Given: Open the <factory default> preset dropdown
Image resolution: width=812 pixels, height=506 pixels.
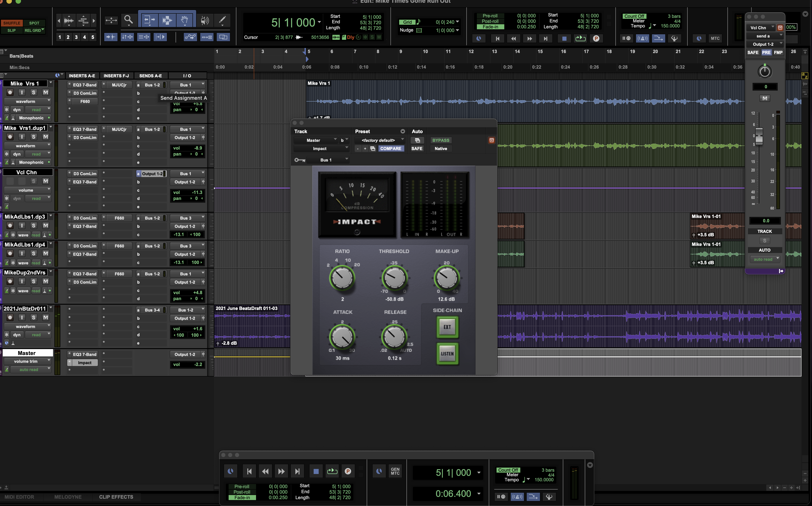Looking at the screenshot, I should click(379, 140).
